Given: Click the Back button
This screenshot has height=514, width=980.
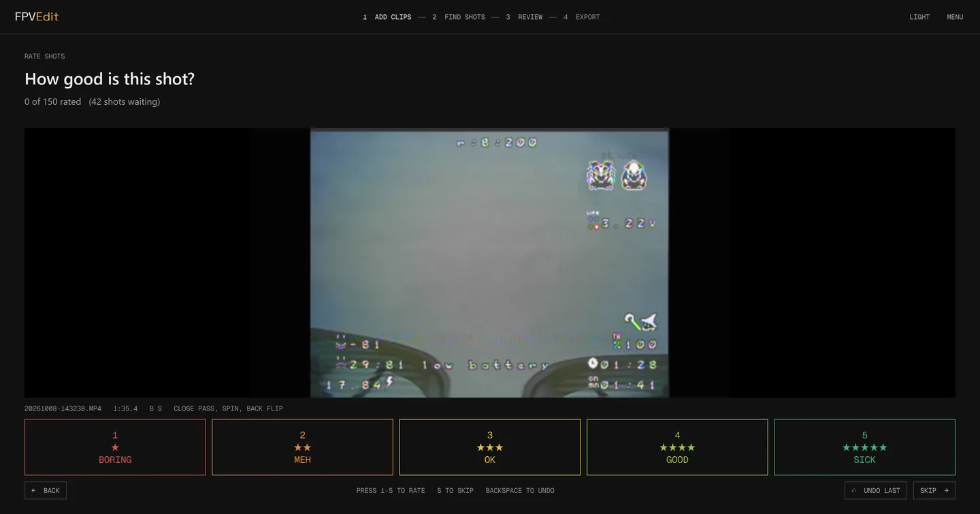Looking at the screenshot, I should click(x=46, y=490).
